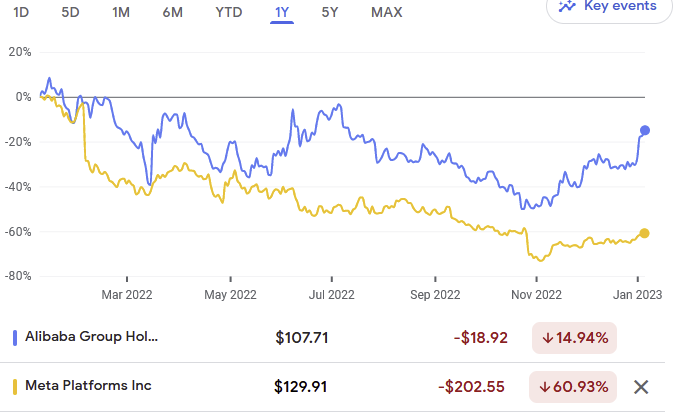Click the Key events sparkline icon
676x415 pixels.
coord(568,6)
